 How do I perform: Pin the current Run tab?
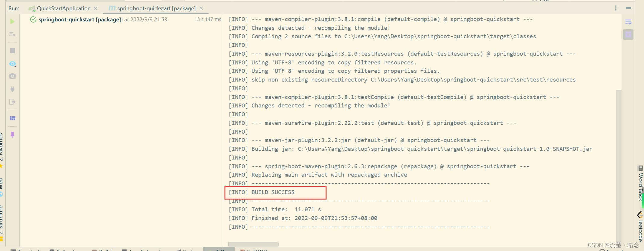click(x=12, y=135)
